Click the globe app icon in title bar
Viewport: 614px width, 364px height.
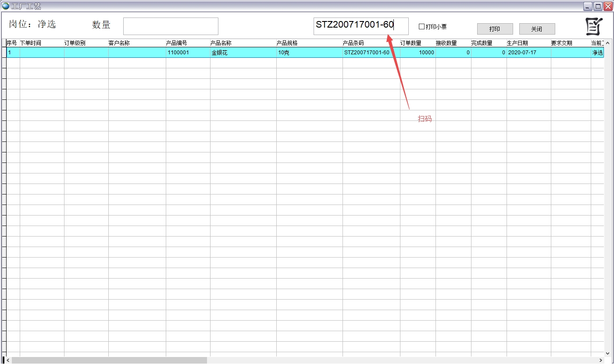click(x=6, y=6)
